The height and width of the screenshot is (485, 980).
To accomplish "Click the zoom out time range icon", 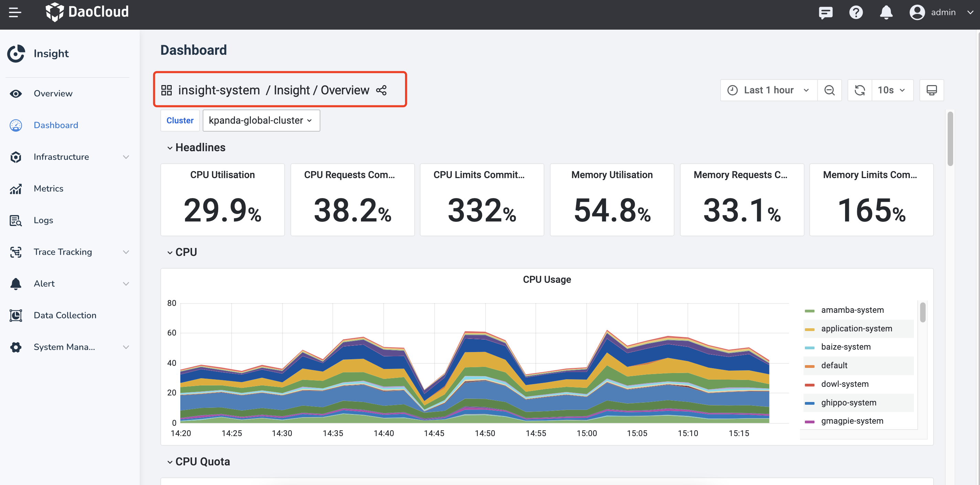I will tap(829, 90).
